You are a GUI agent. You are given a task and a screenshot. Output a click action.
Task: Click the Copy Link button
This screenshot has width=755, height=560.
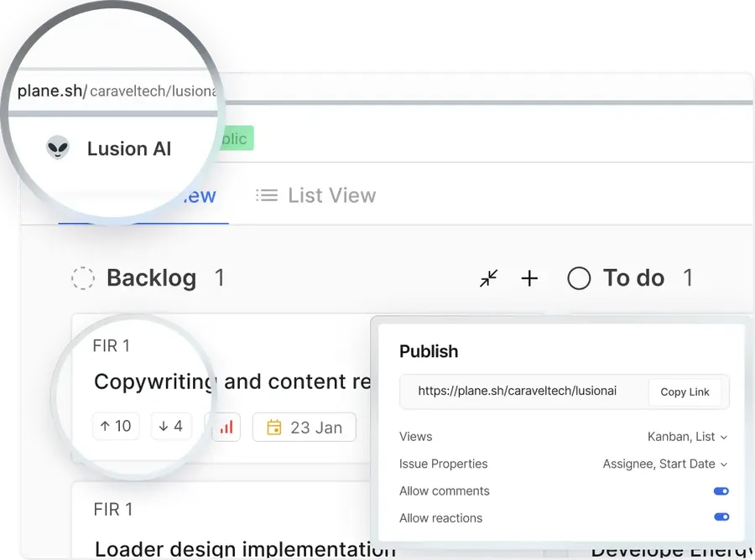685,392
